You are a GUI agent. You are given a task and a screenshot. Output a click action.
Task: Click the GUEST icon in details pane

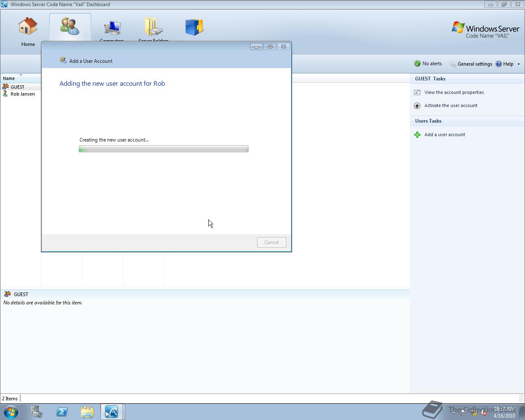(x=7, y=294)
